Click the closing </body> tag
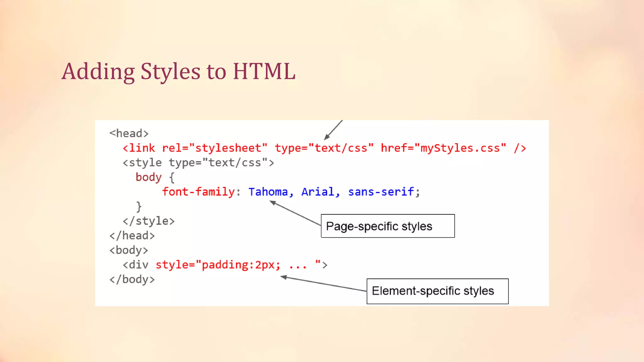 (x=132, y=279)
